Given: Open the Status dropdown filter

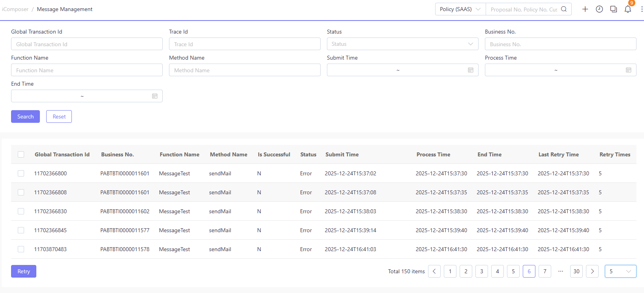Looking at the screenshot, I should [x=403, y=44].
